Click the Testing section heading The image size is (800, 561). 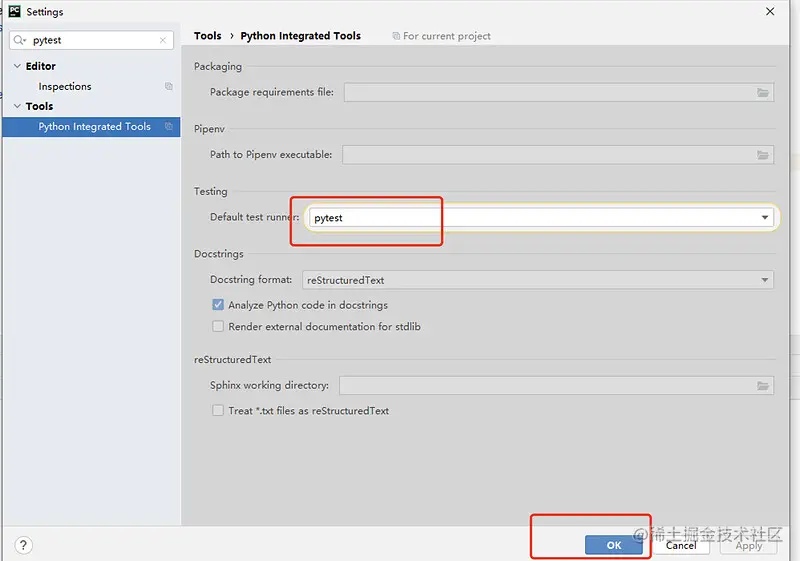pos(211,191)
